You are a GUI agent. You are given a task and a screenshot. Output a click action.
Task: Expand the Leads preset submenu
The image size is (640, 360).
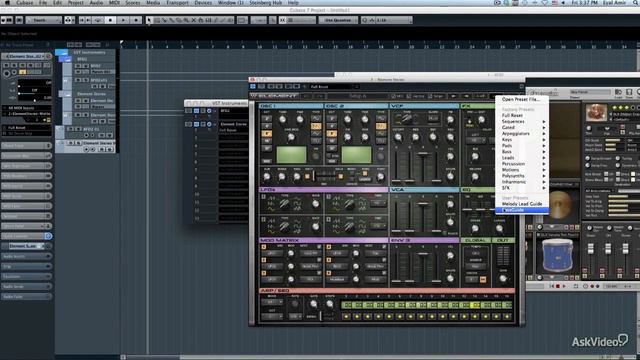(522, 158)
